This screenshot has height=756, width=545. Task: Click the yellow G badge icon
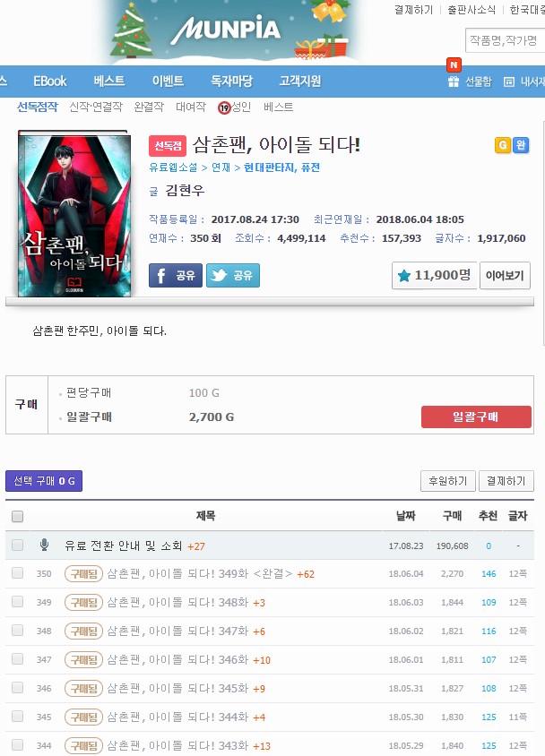click(503, 145)
